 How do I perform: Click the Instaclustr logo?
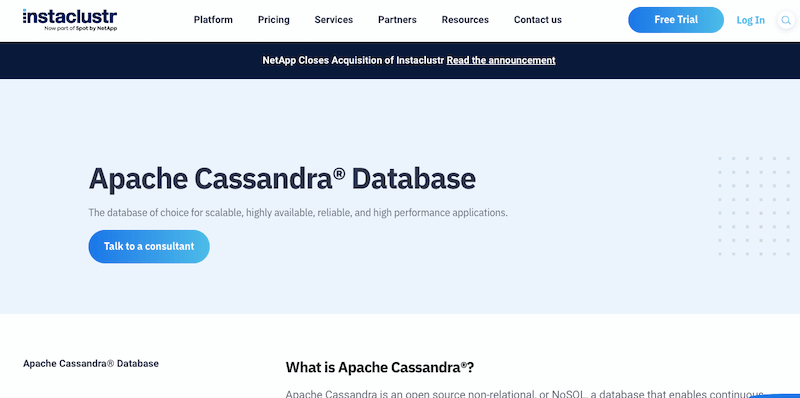(x=70, y=20)
